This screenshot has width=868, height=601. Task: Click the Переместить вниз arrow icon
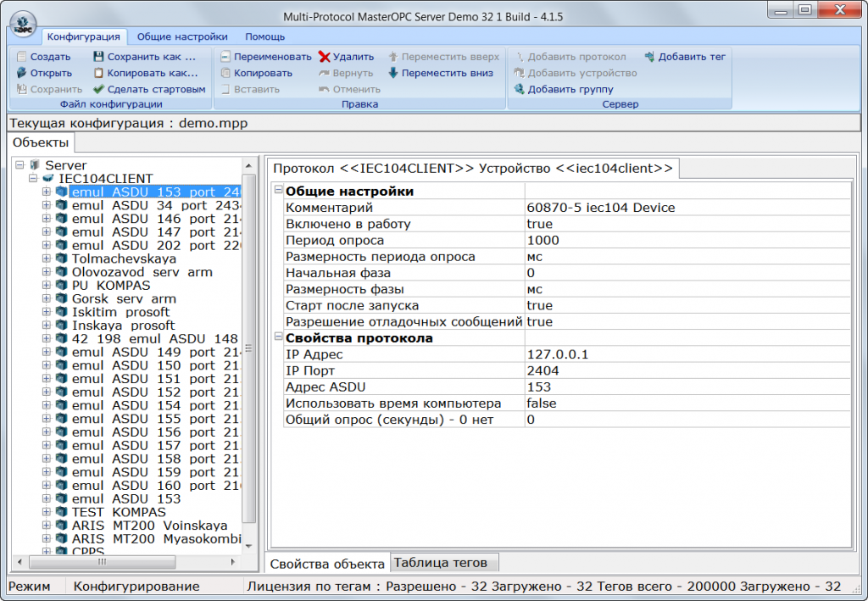393,73
